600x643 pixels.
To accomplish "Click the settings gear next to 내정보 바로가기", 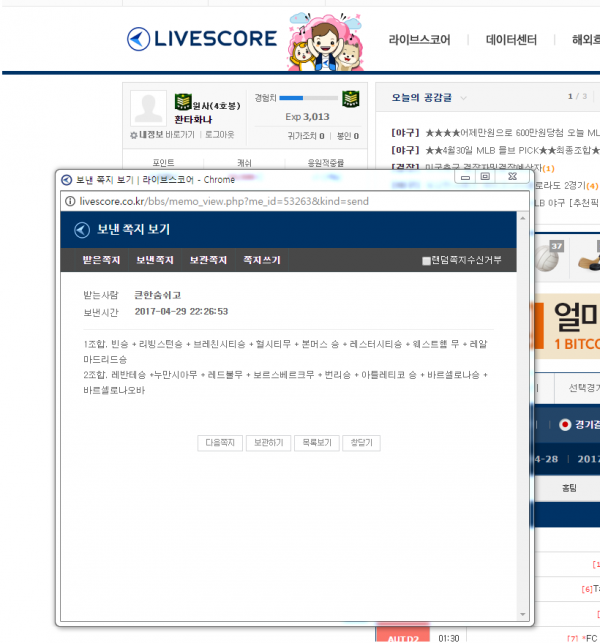I will tap(133, 135).
